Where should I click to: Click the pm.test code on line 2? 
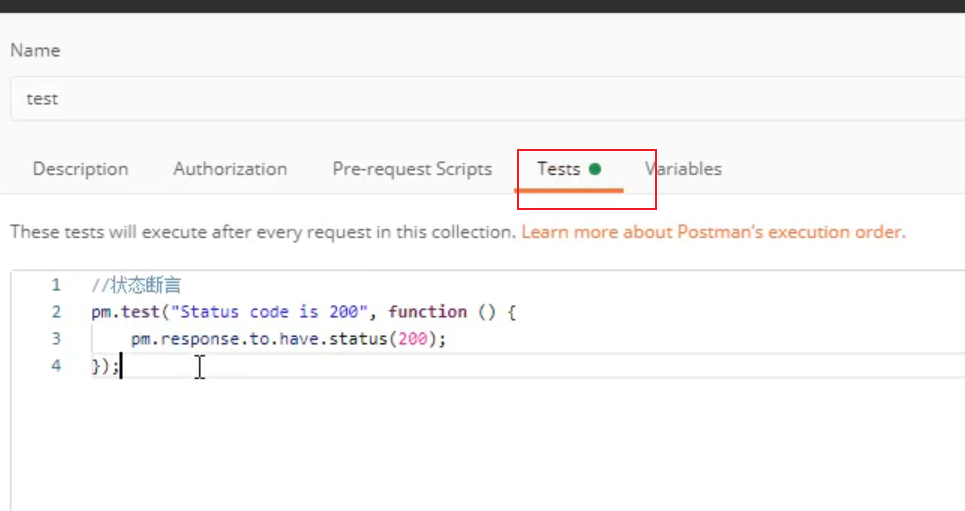coord(303,312)
